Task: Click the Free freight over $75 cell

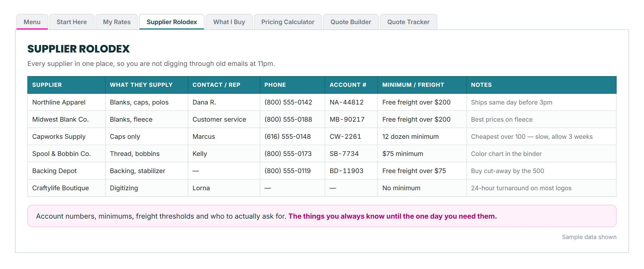Action: click(422, 171)
